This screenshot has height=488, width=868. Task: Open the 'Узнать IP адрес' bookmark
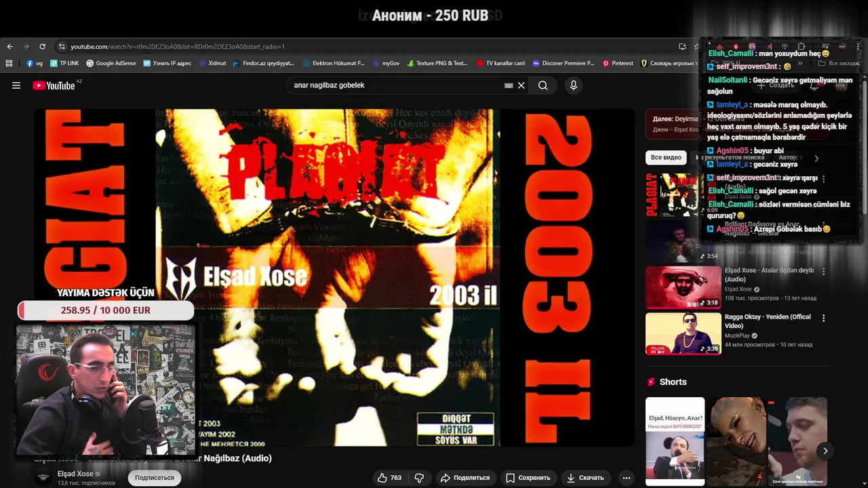[x=167, y=63]
